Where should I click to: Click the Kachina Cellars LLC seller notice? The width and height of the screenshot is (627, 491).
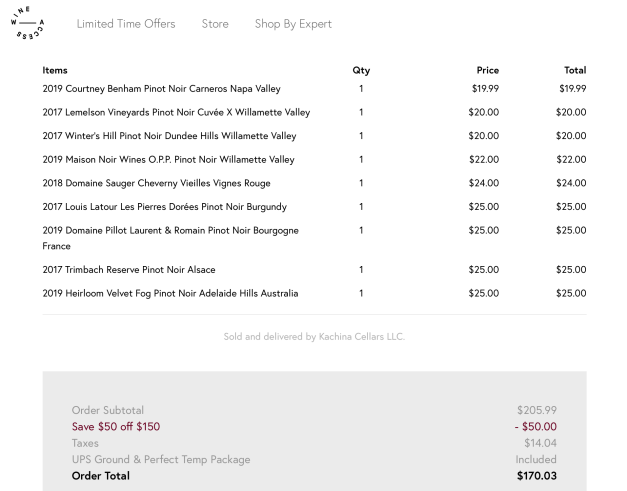click(314, 337)
